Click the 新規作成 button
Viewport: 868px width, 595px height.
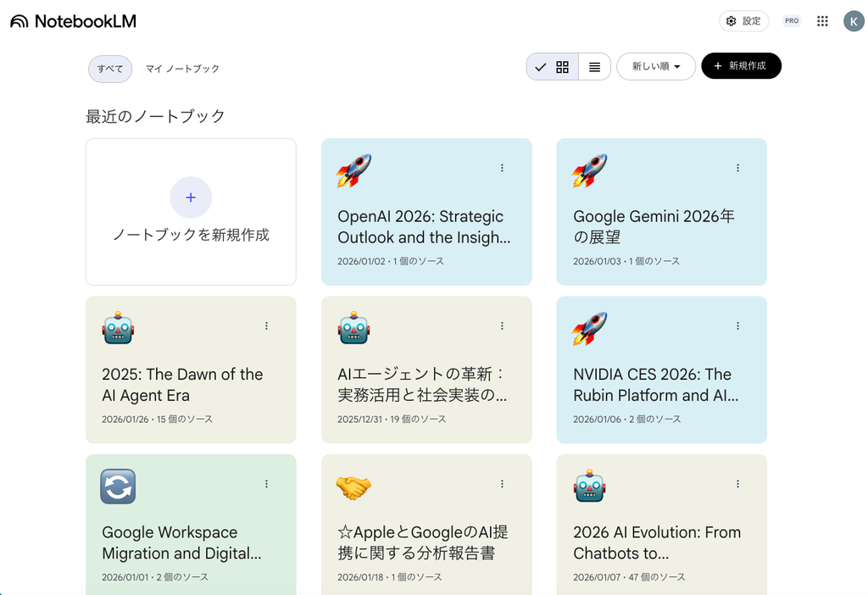coord(741,66)
